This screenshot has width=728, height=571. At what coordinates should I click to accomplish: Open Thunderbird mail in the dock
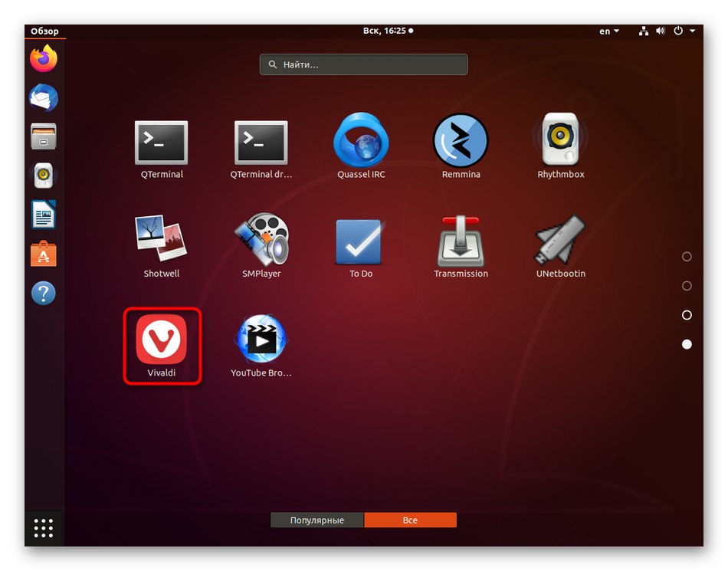[43, 97]
